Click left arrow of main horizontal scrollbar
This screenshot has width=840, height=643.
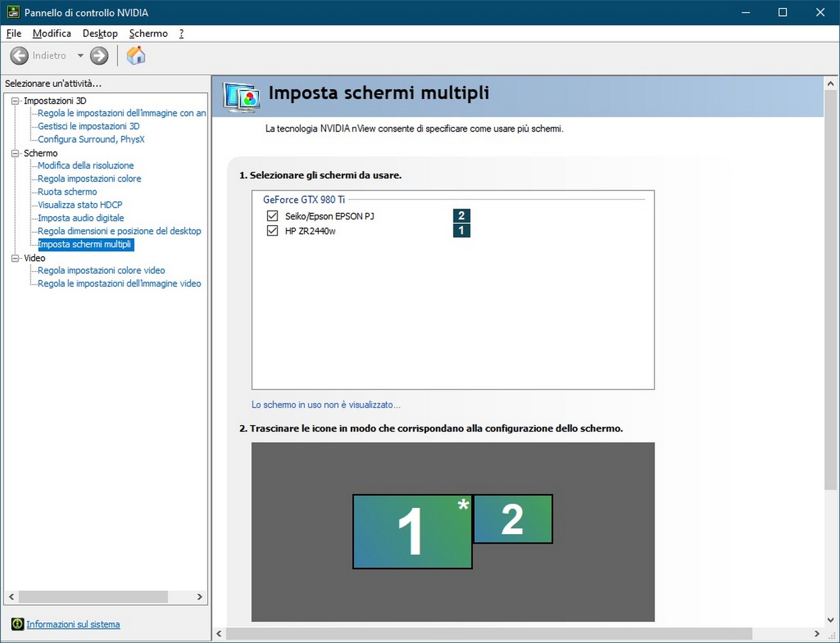(x=219, y=633)
